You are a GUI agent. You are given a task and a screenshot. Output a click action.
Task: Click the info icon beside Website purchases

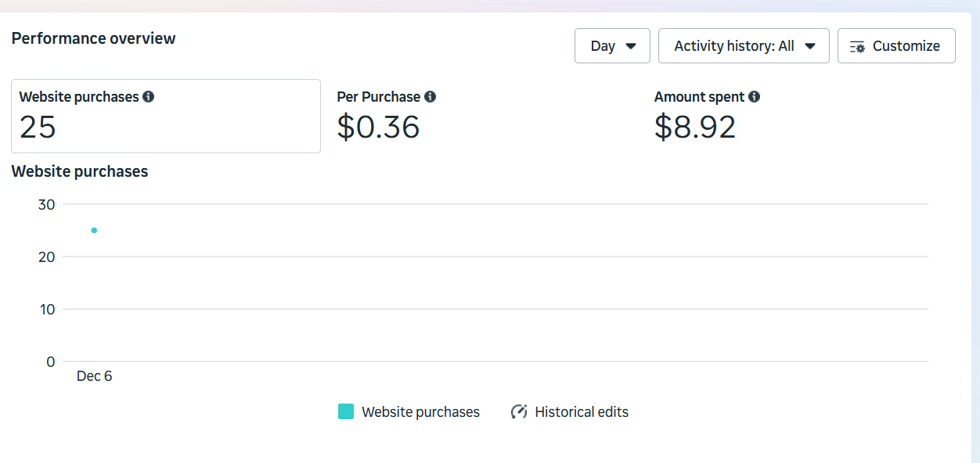[149, 97]
